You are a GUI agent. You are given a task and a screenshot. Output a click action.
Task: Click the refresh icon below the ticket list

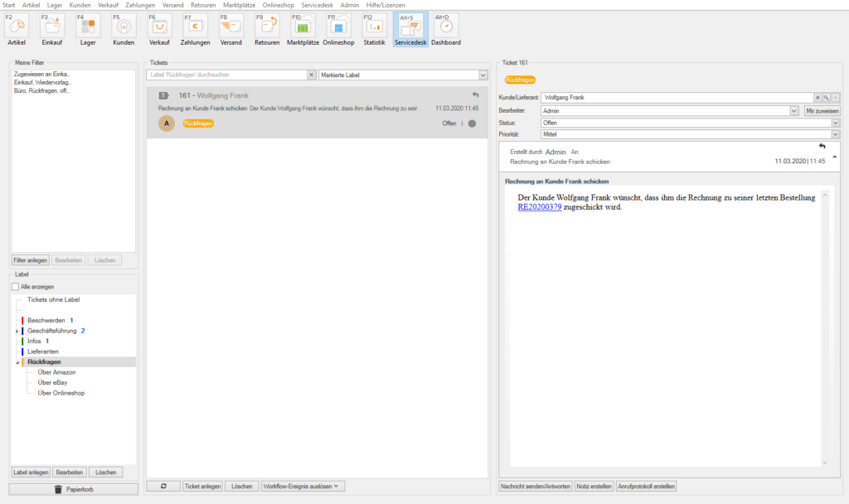tap(163, 486)
